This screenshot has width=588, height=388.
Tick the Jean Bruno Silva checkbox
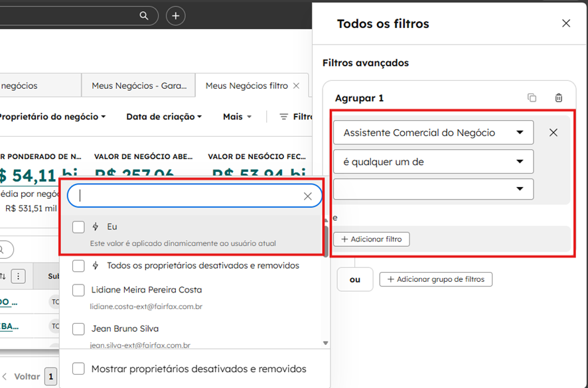click(78, 329)
